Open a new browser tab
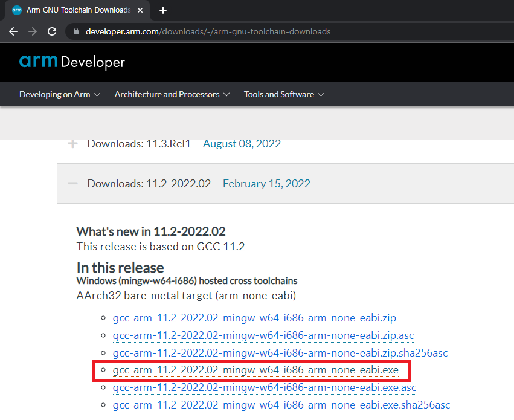514x420 pixels. pos(163,10)
